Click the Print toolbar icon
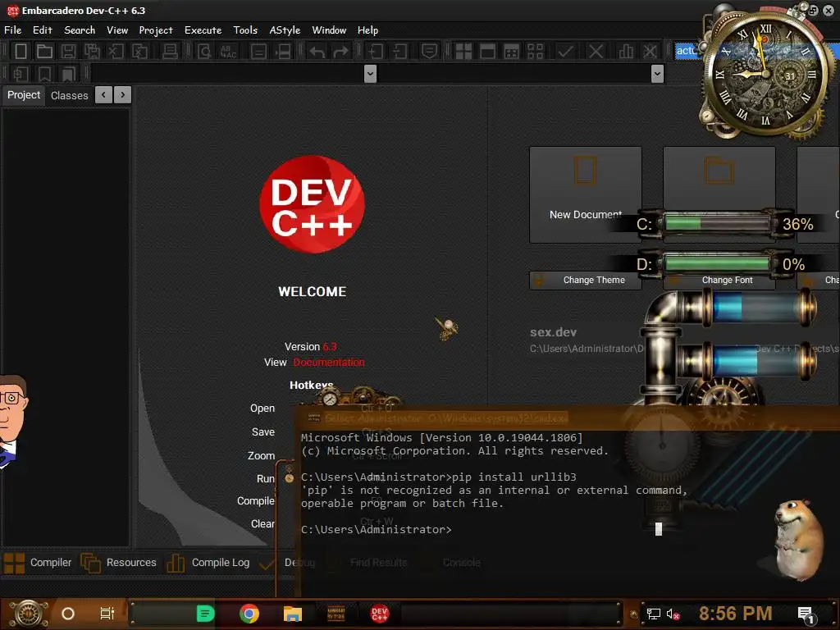 pyautogui.click(x=170, y=52)
